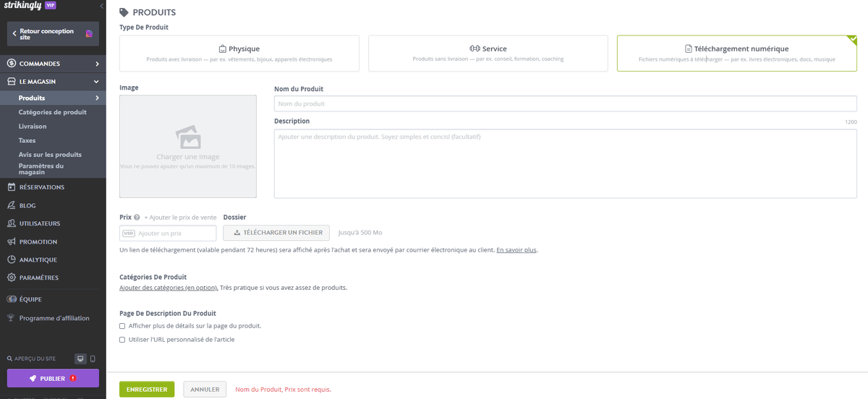Image resolution: width=868 pixels, height=399 pixels.
Task: Click the USD currency badge
Action: (129, 233)
